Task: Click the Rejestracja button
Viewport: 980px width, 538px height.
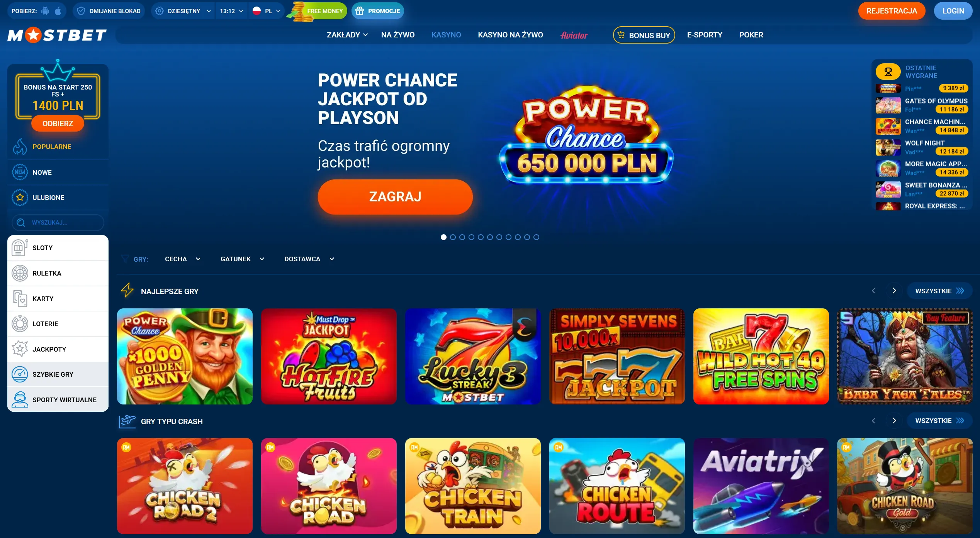Action: [892, 11]
